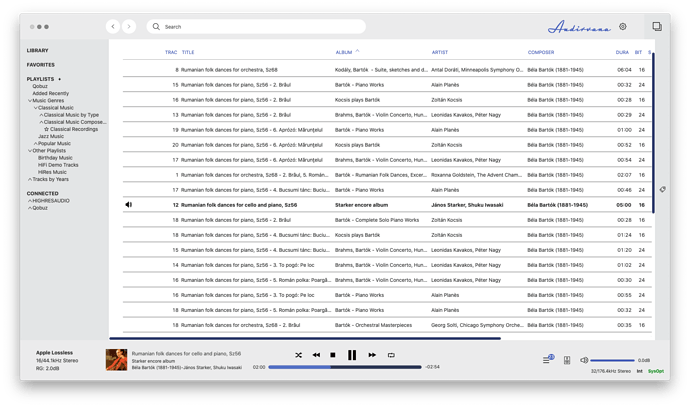Select the Added Recently playlist

[x=50, y=93]
